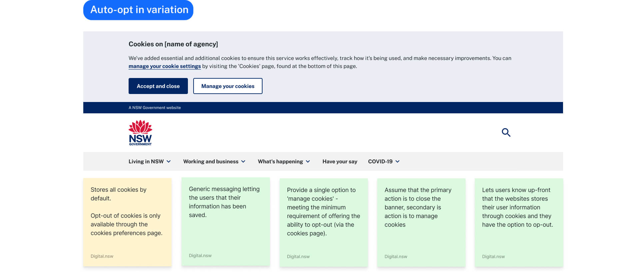
Task: Follow the manage your cookie settings link
Action: click(165, 66)
